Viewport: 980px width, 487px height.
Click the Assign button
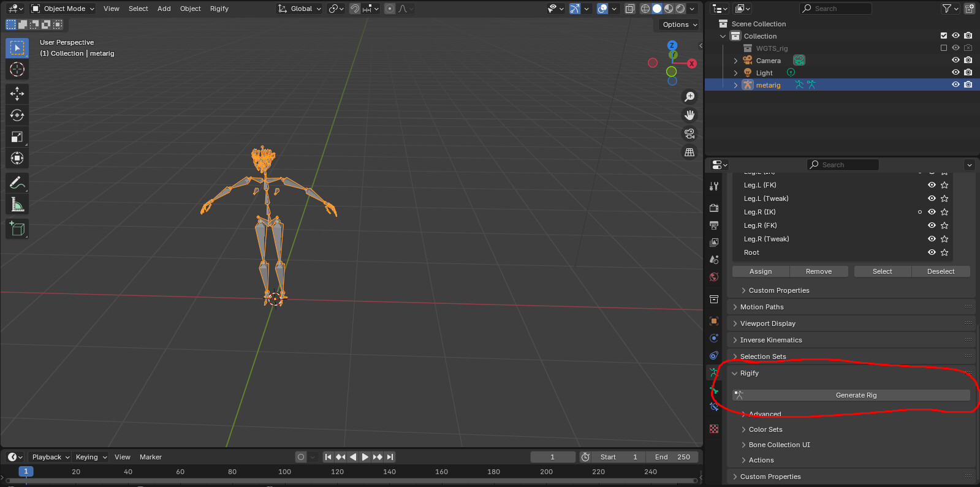pyautogui.click(x=761, y=271)
